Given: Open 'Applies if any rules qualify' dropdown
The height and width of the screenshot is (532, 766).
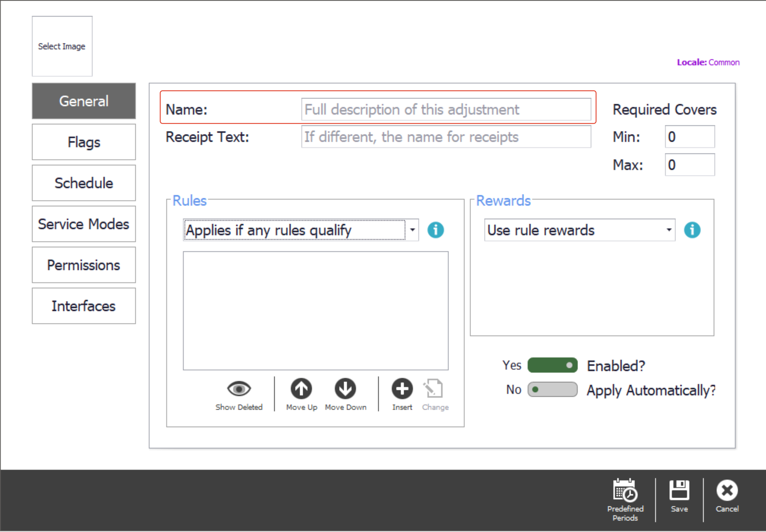Looking at the screenshot, I should pos(301,230).
